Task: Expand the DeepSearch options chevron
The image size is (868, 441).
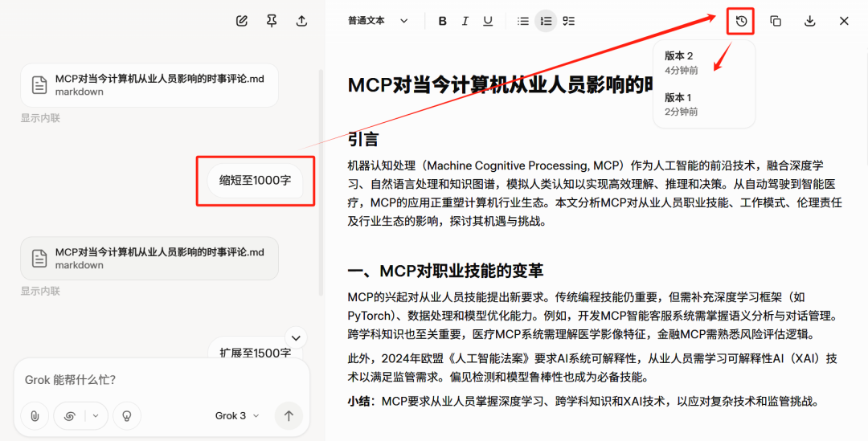Action: point(96,416)
